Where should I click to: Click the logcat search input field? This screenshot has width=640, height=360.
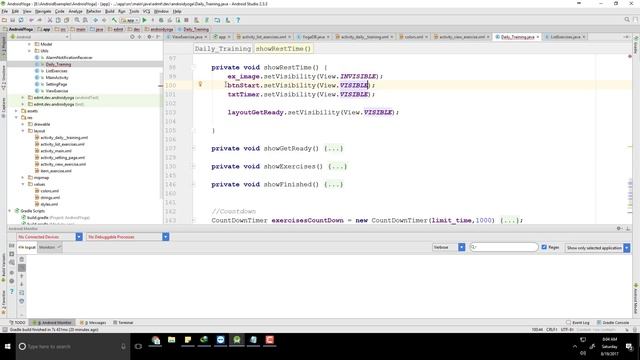(504, 247)
